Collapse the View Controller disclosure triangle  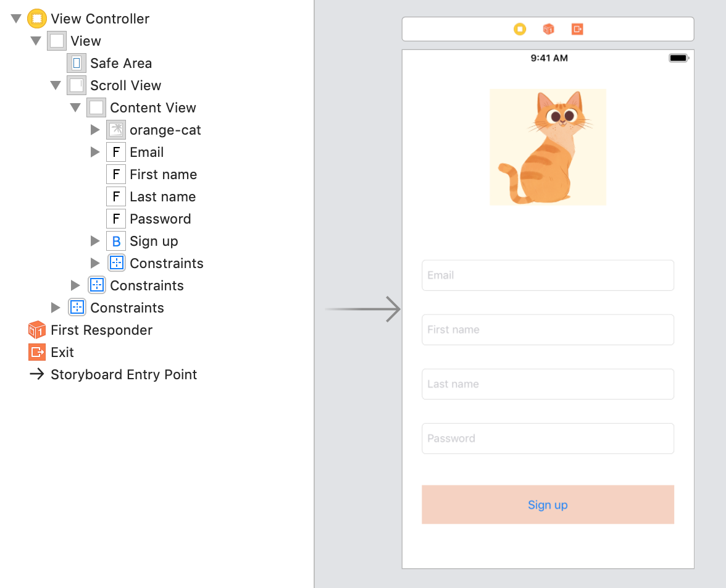[16, 19]
